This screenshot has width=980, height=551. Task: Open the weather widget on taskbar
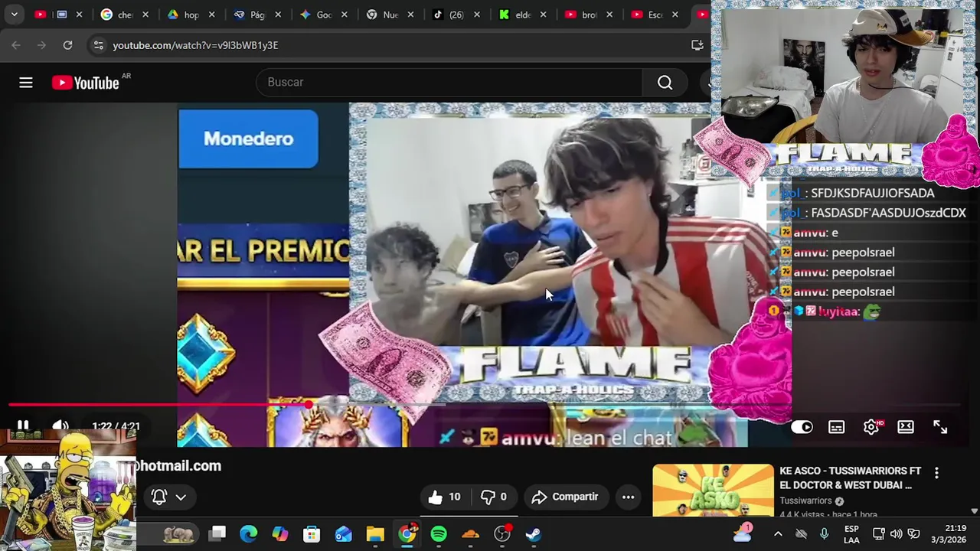click(742, 533)
